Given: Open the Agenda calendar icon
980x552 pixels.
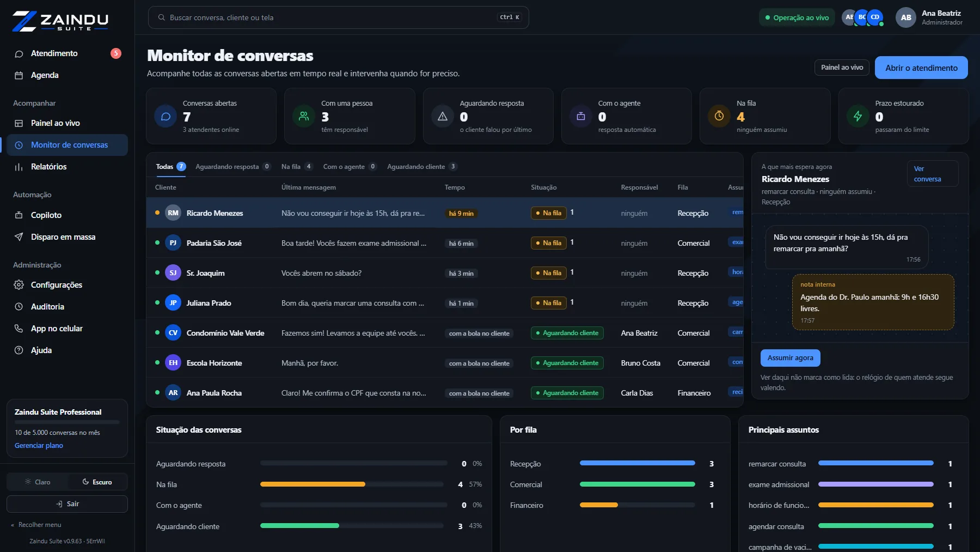Looking at the screenshot, I should tap(19, 75).
